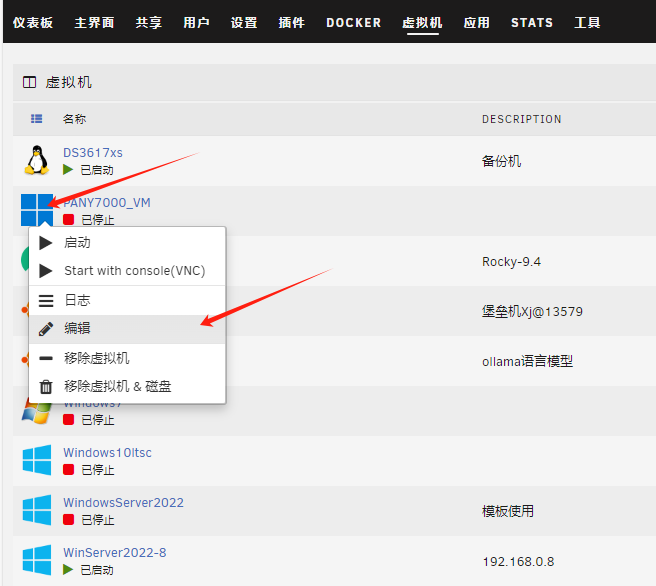Select 启动 from the context menu
Viewport: 656px width, 586px height.
pyautogui.click(x=77, y=243)
